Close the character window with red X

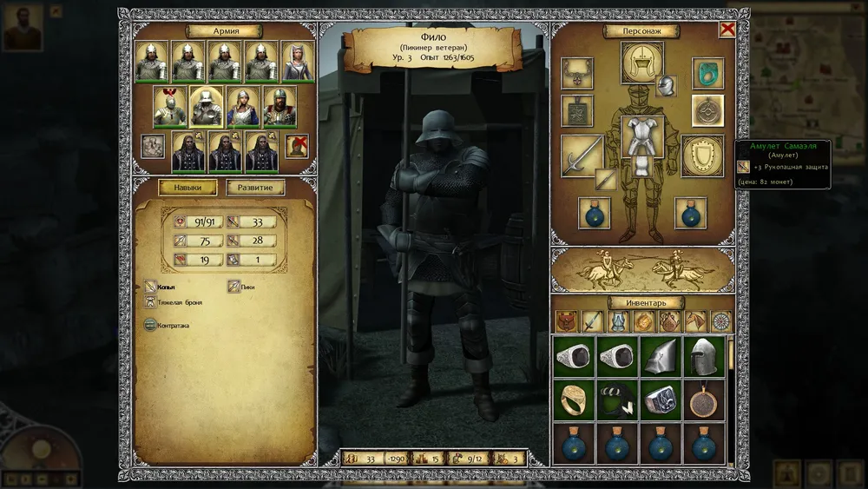click(727, 30)
